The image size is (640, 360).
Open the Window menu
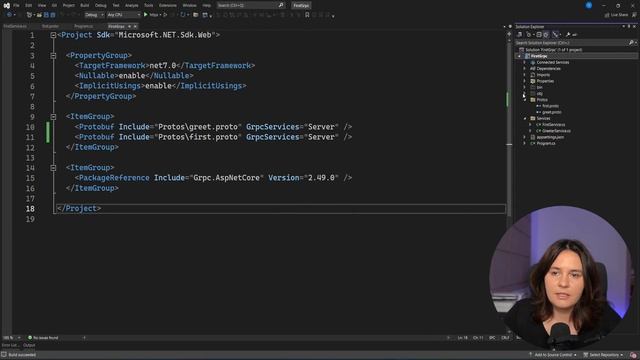coord(189,5)
